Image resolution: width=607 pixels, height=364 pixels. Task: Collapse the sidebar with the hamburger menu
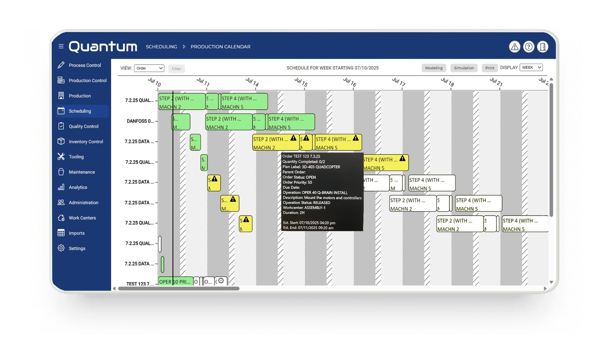61,46
